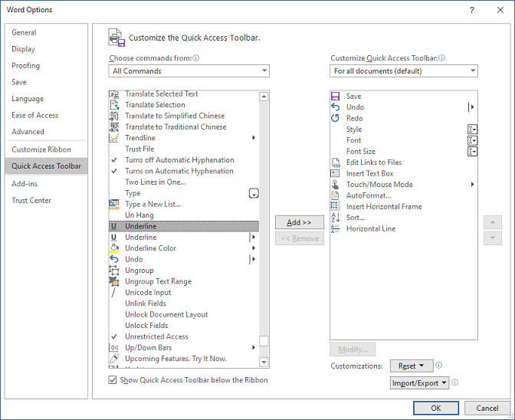Screen dimensions: 515x420
Task: Click the Customize Quick Access Toolbar info icon
Action: (x=442, y=58)
